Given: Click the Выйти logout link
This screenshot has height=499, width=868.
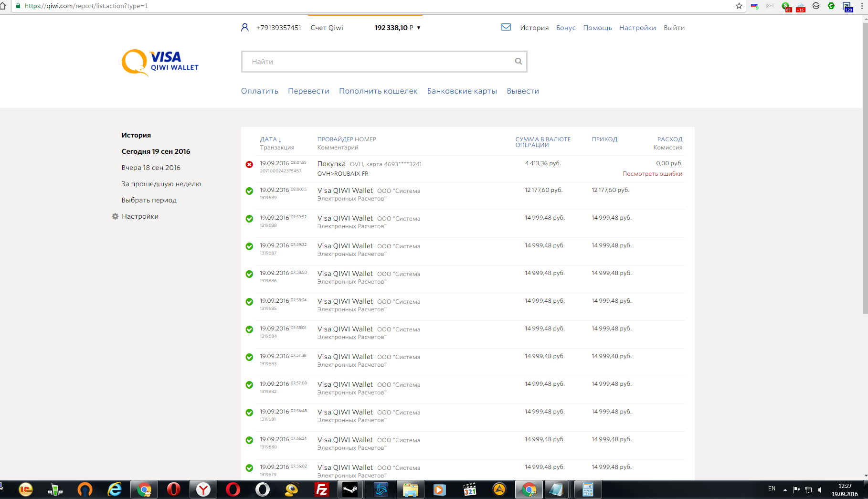Looking at the screenshot, I should point(674,28).
